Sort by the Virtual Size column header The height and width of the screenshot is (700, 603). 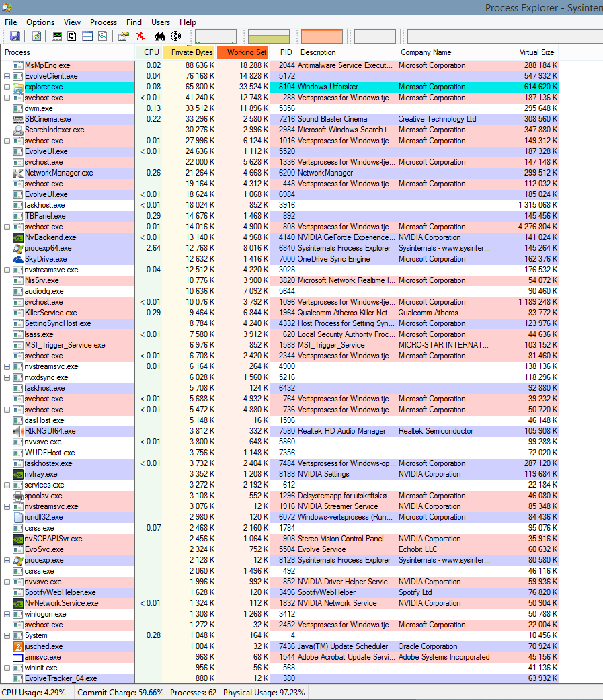coord(524,52)
